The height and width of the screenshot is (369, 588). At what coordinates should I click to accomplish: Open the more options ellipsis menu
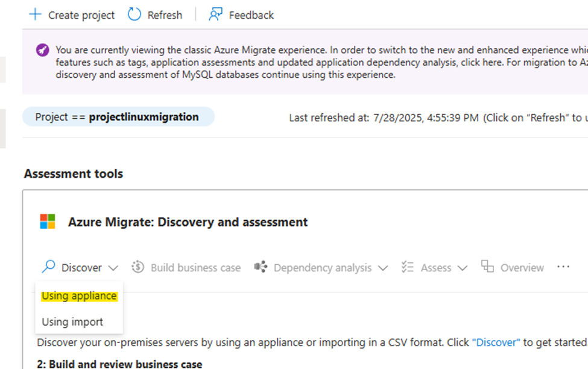point(563,266)
